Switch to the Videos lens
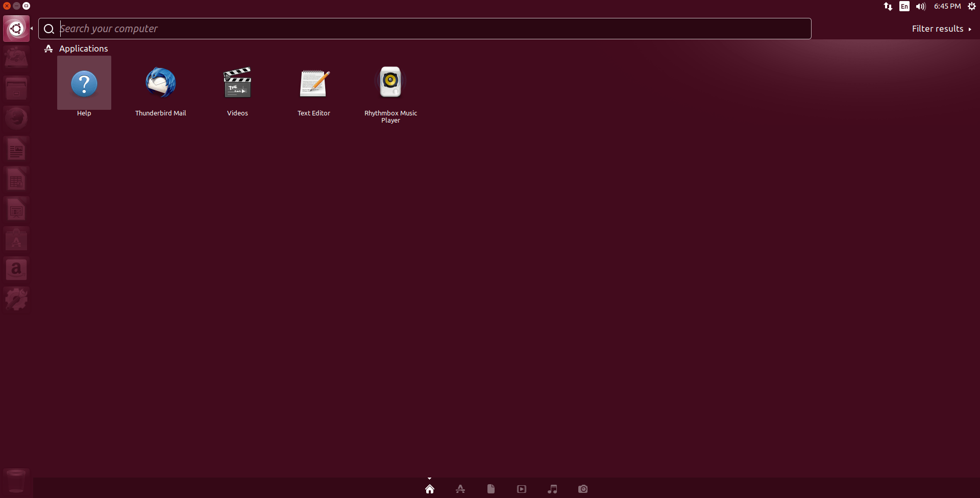980x498 pixels. click(522, 489)
